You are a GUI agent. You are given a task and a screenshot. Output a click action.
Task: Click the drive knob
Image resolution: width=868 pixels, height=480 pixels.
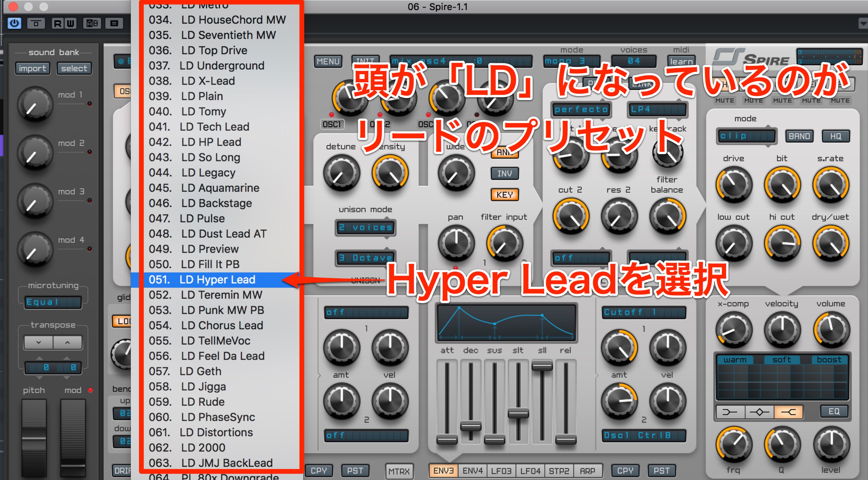point(734,184)
